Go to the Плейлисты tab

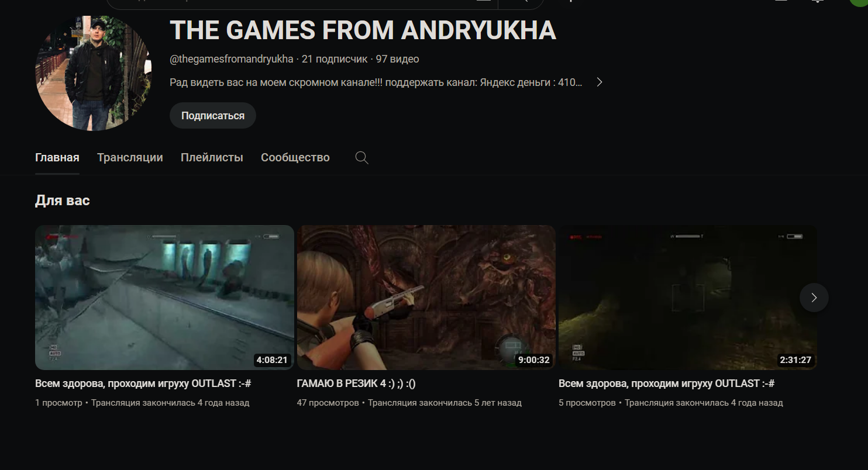pyautogui.click(x=212, y=157)
